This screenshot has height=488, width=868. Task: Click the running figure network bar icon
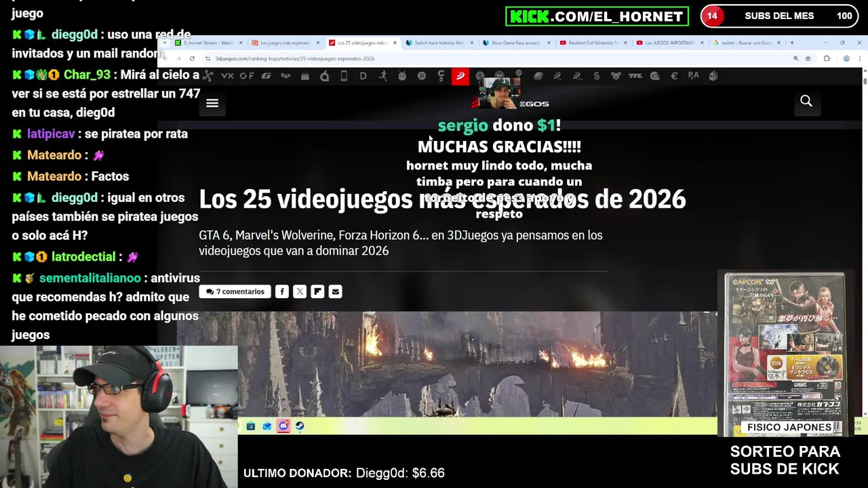coord(383,76)
